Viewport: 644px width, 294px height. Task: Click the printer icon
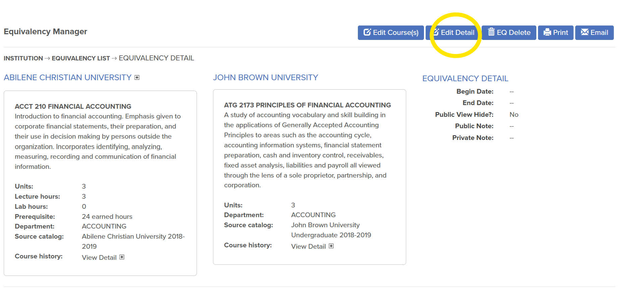point(547,32)
